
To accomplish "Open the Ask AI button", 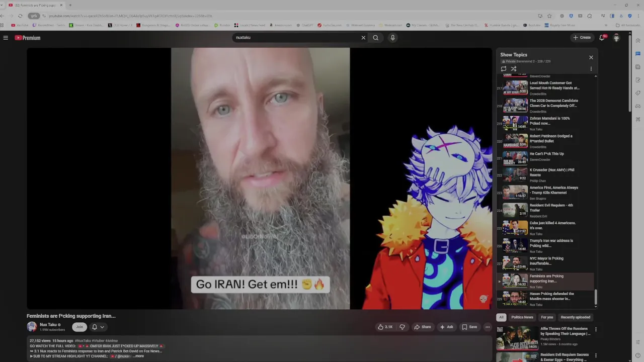I will coord(446,327).
